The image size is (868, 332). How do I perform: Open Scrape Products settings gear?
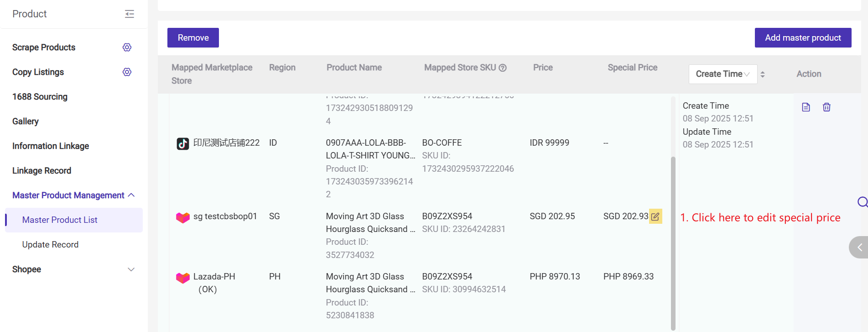coord(127,47)
